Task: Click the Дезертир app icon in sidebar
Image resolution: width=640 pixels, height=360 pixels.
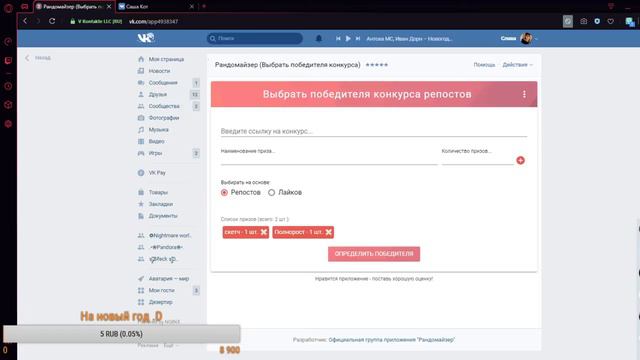Action: tap(141, 302)
